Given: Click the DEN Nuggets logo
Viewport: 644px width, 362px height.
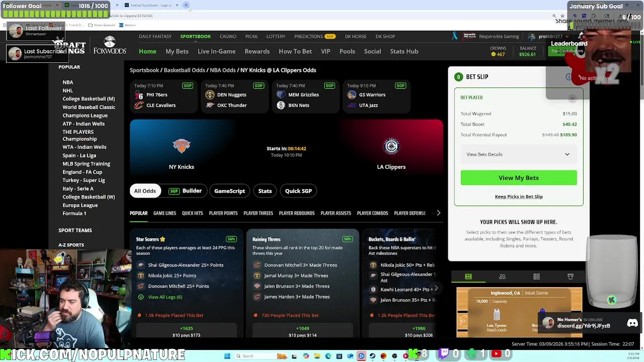Looking at the screenshot, I should coord(210,95).
